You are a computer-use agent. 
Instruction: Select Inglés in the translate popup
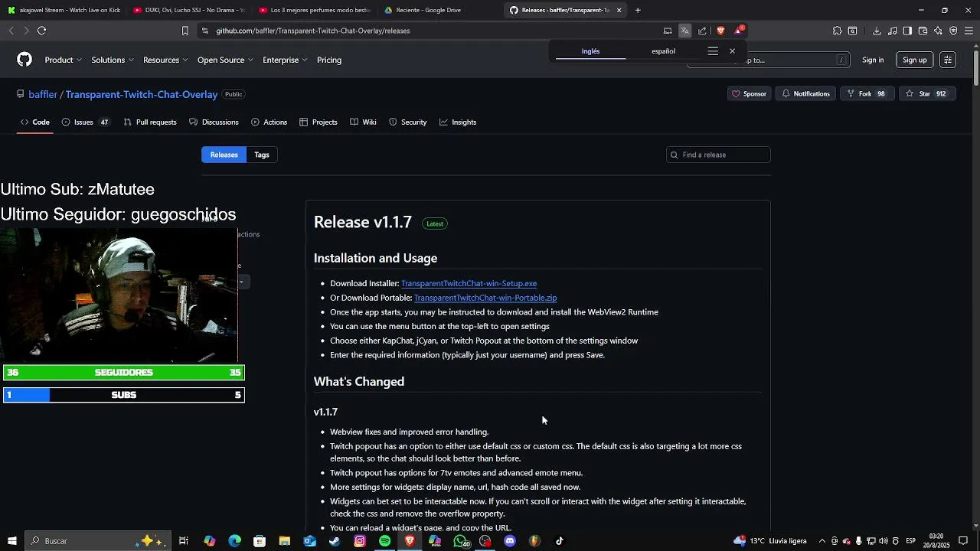[x=590, y=51]
